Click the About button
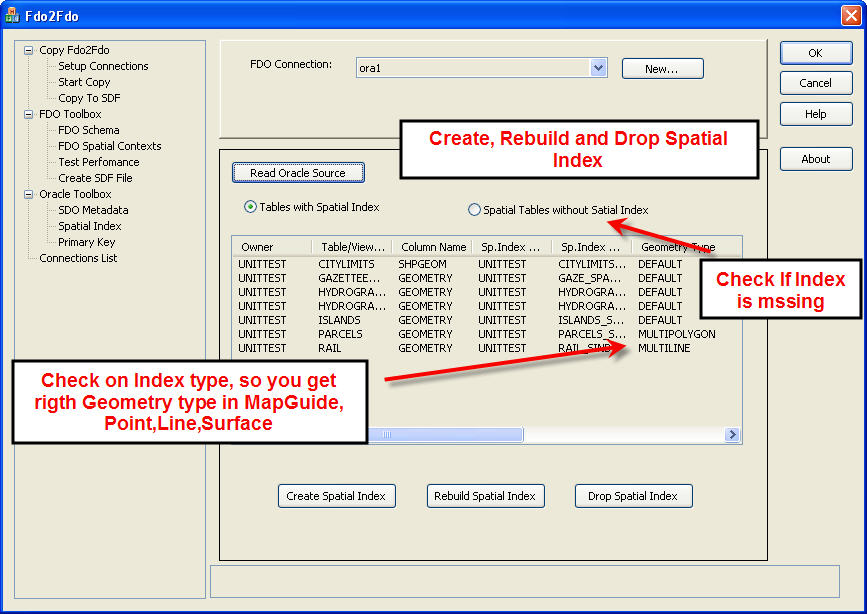Image resolution: width=867 pixels, height=614 pixels. (816, 159)
